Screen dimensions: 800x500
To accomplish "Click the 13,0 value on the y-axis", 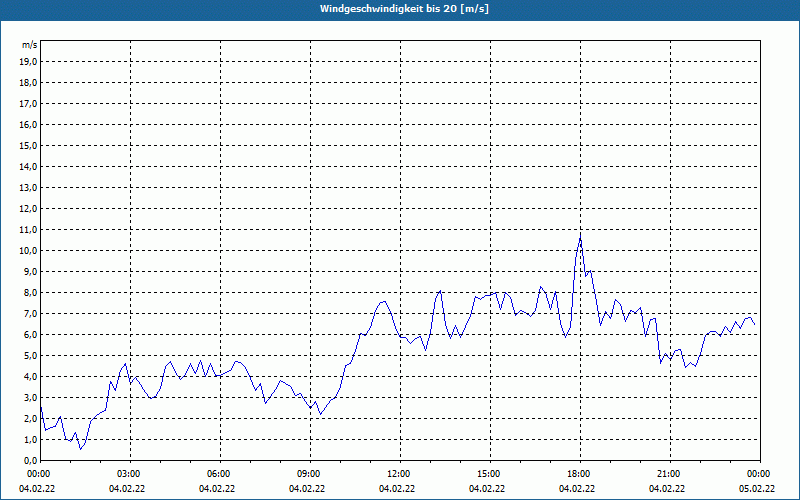I will (x=28, y=188).
